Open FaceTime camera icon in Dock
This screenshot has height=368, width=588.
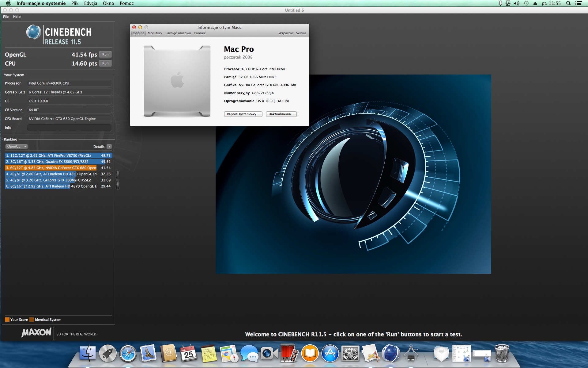pos(269,353)
